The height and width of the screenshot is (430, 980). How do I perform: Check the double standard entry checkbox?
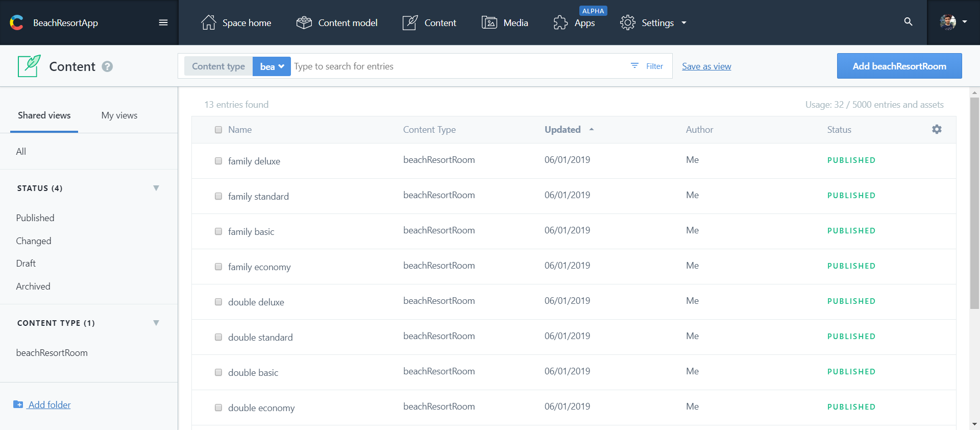click(x=218, y=337)
